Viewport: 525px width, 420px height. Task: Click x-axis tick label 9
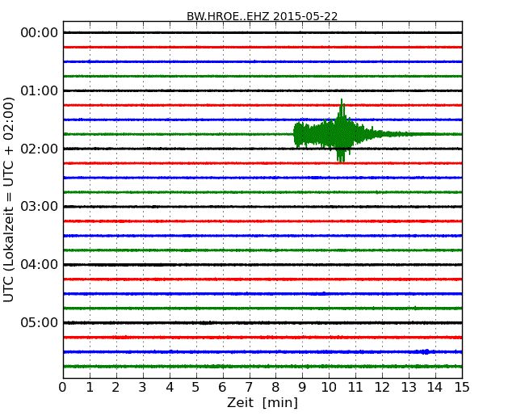point(302,388)
